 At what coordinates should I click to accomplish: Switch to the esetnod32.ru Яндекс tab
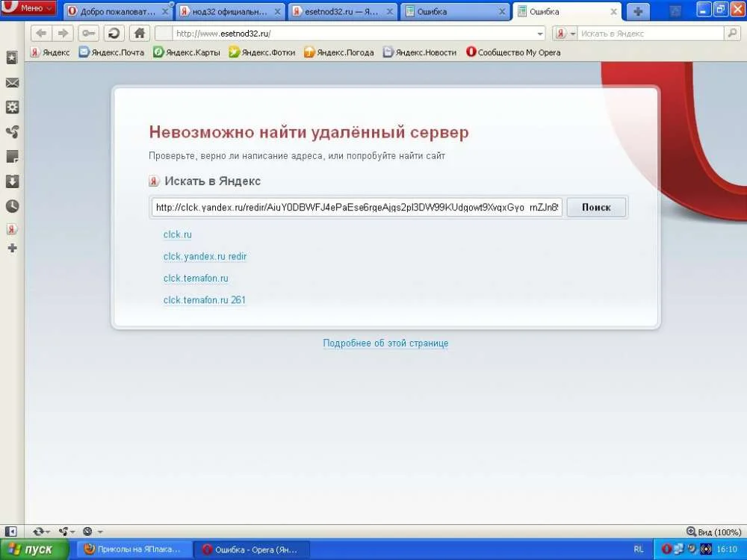342,11
